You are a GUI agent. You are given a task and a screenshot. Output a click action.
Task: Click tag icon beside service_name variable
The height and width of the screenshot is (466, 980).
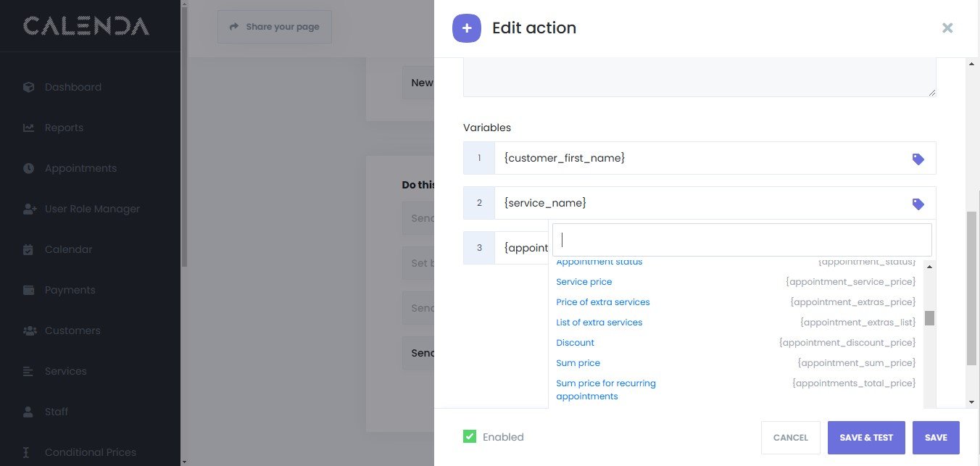point(918,204)
